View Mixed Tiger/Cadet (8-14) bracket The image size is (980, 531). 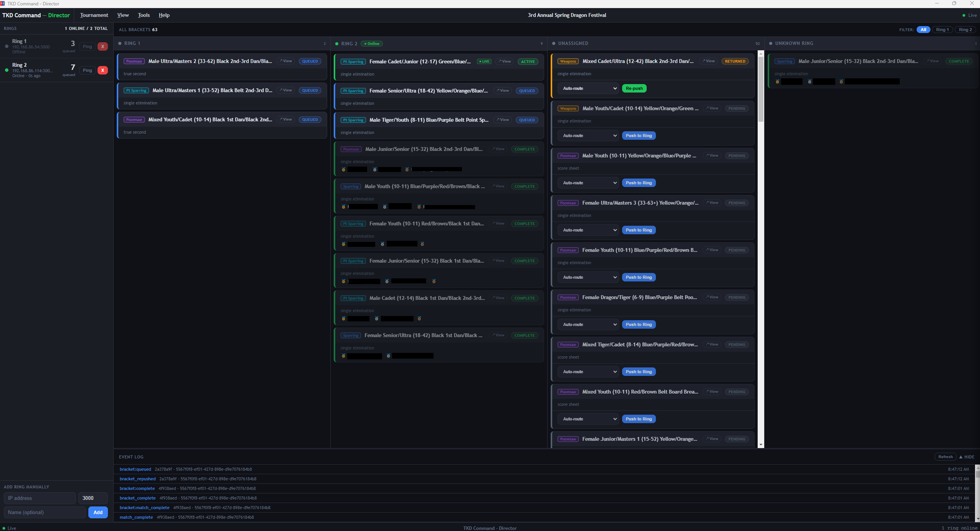[712, 344]
